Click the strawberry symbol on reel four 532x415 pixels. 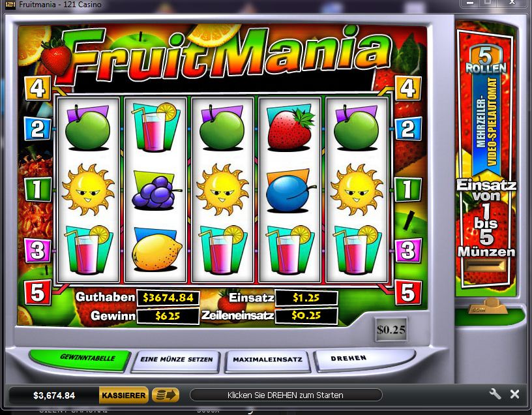(289, 129)
